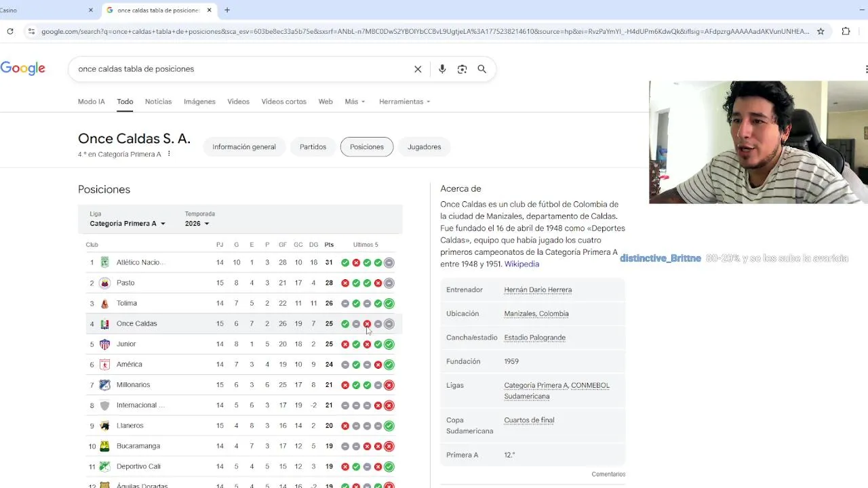868x488 pixels.
Task: Open the Wikipedia link
Action: (x=521, y=264)
